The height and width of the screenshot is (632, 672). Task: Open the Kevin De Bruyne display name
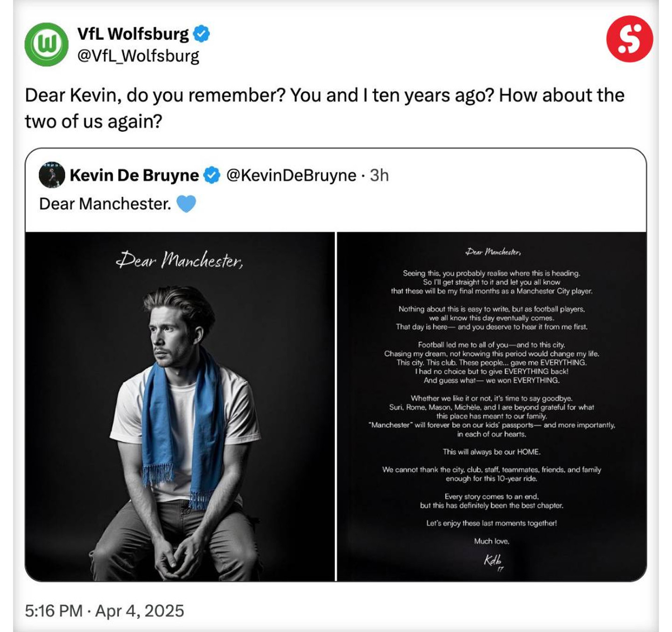(x=134, y=175)
